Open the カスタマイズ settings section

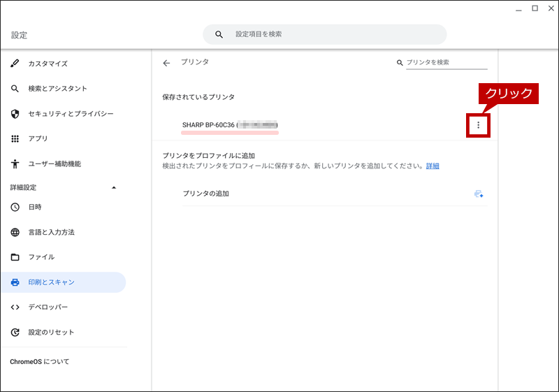pyautogui.click(x=48, y=64)
